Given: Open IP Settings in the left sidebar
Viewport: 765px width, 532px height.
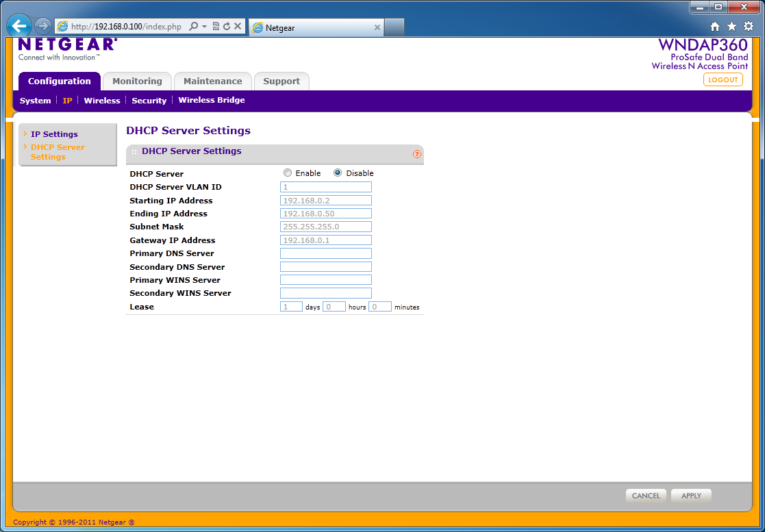Looking at the screenshot, I should [54, 134].
